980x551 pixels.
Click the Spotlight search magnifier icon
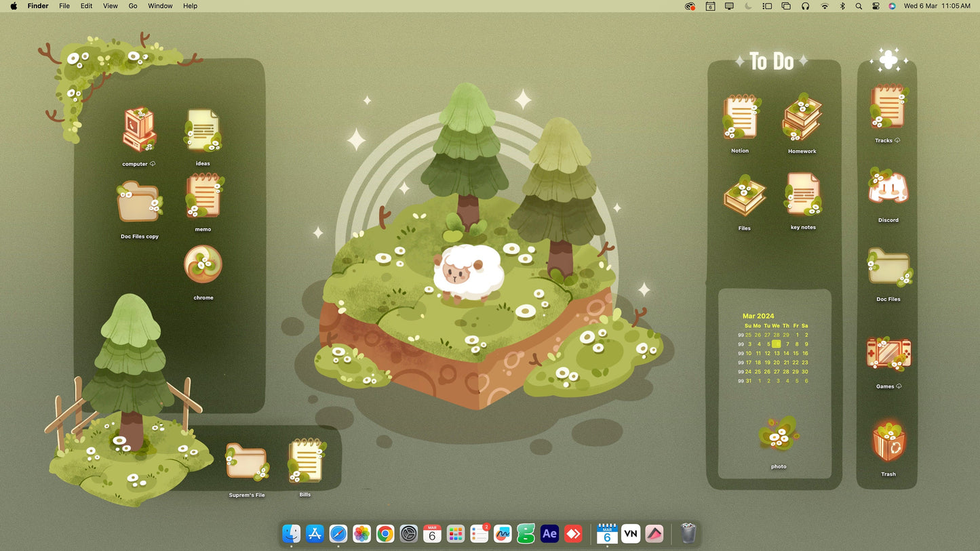(x=859, y=6)
